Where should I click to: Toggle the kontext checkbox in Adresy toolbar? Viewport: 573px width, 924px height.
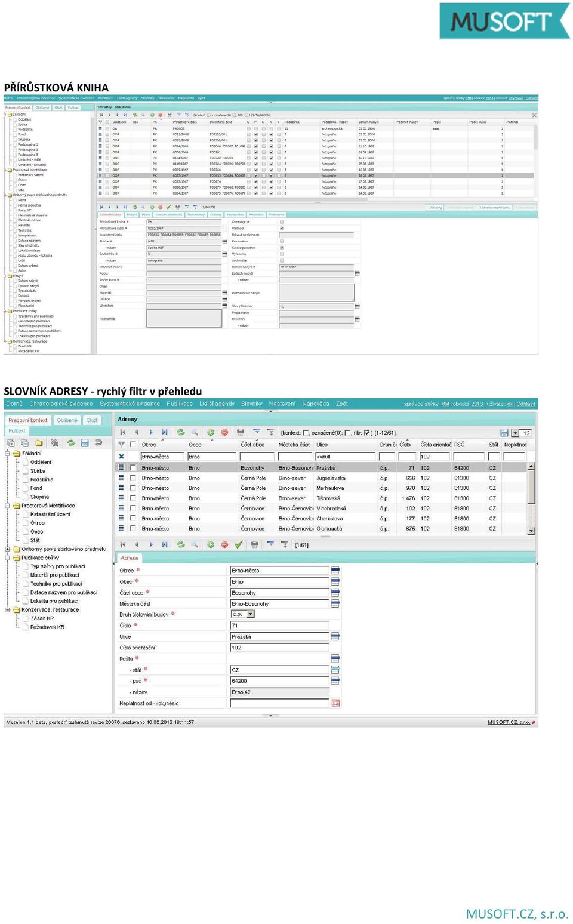[x=306, y=433]
